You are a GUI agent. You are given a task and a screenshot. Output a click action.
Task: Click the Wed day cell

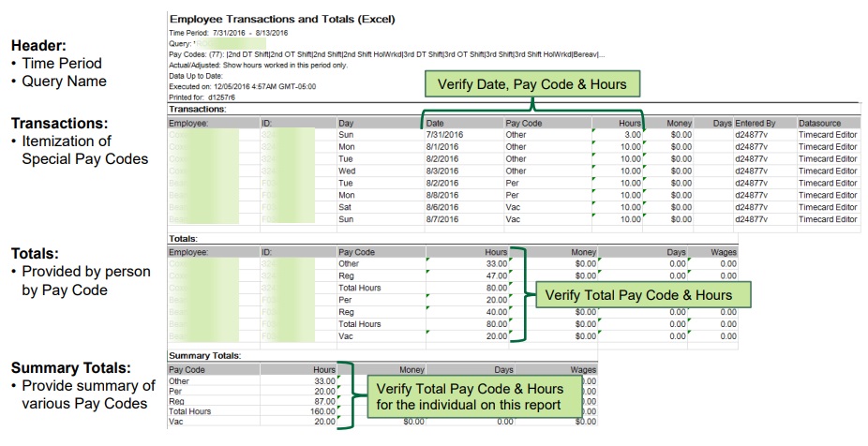tap(347, 171)
